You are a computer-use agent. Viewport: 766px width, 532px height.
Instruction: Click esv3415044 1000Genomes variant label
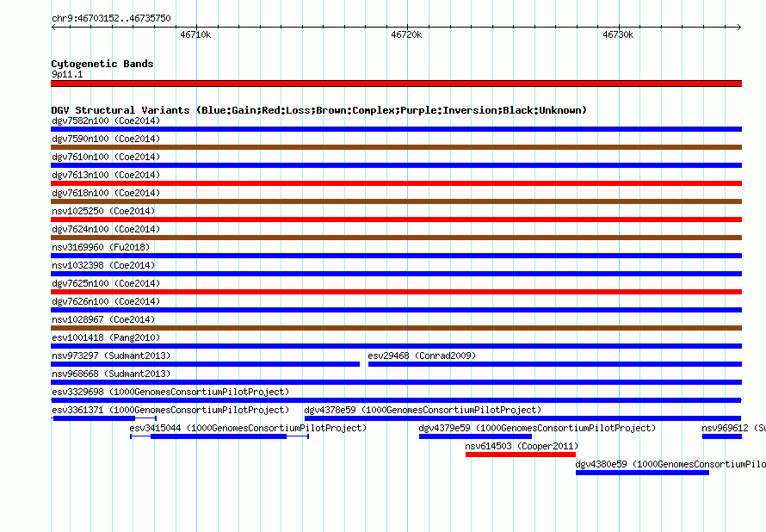248,428
